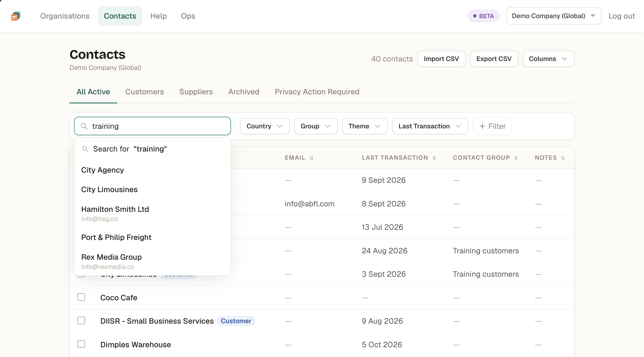Open the Theme filter dropdown
Screen dimensions: 644x357
point(365,126)
